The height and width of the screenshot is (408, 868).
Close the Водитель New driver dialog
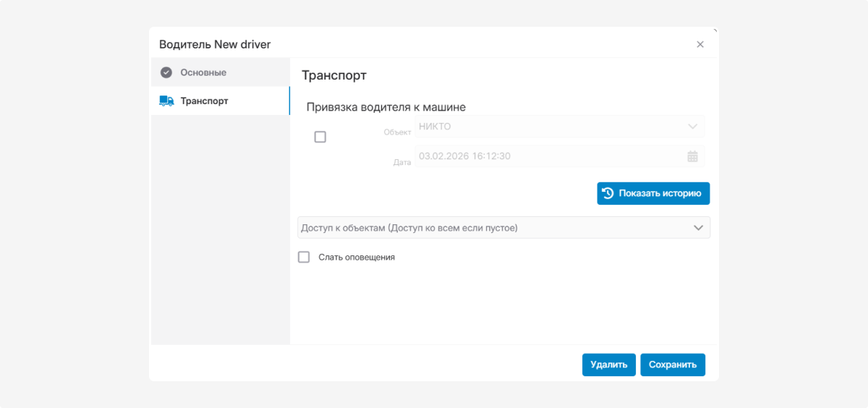[700, 44]
